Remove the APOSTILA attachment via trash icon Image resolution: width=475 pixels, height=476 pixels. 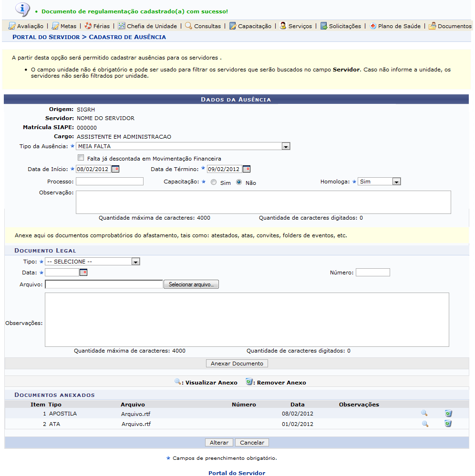point(448,414)
